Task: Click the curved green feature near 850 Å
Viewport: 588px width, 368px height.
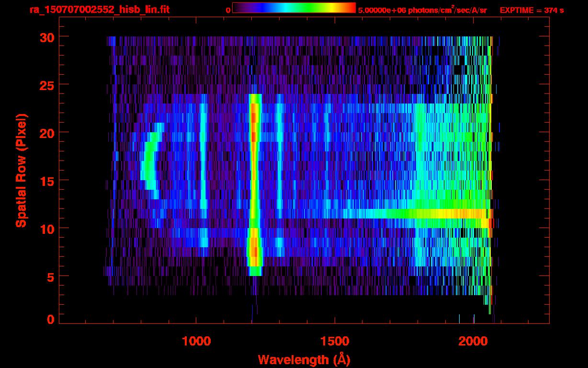Action: (152, 161)
